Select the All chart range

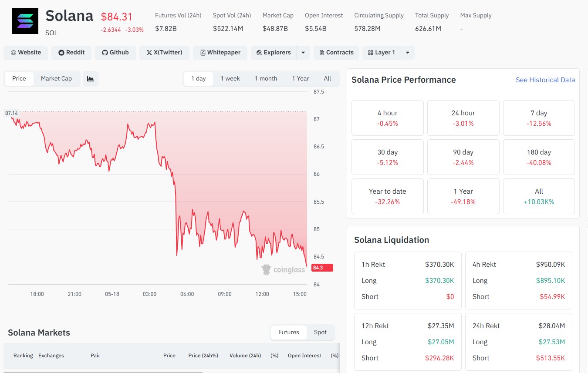[328, 79]
